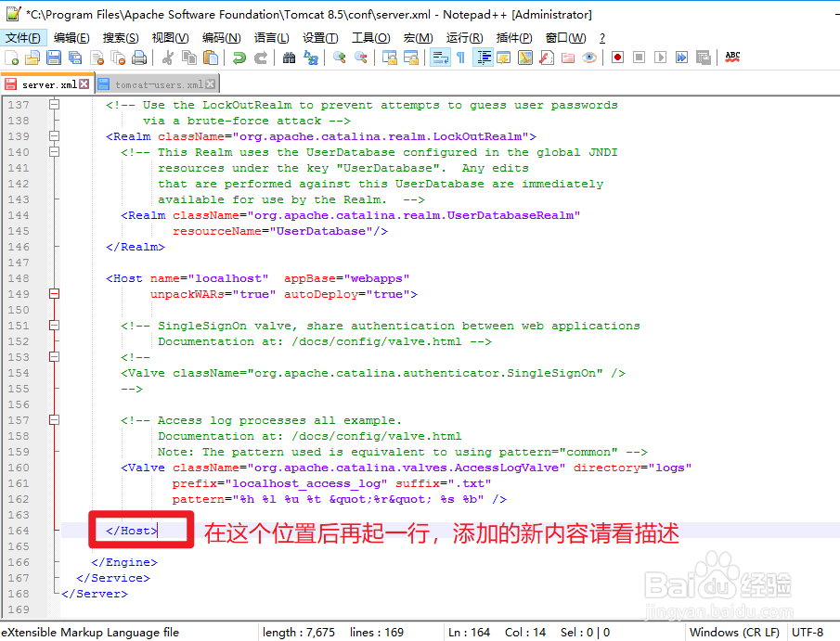This screenshot has height=641, width=840.
Task: Create a new file with toolbar icon
Action: coord(11,58)
